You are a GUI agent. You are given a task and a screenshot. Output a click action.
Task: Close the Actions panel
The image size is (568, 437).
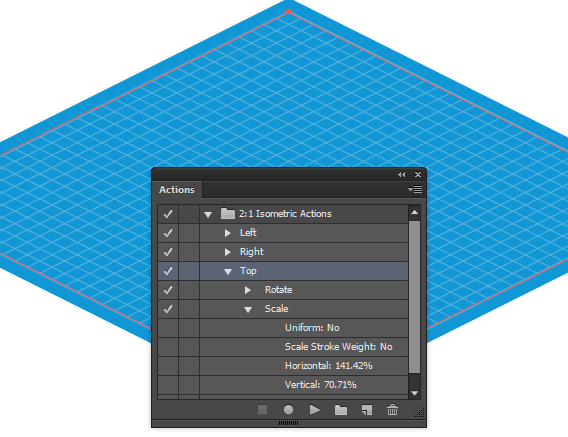(x=418, y=175)
